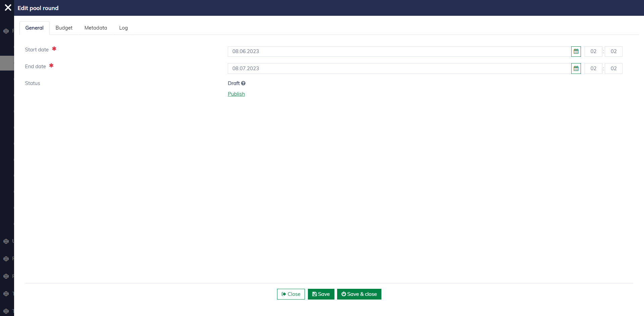Focus the Start date hour field
Screen dimensions: 644x316
pyautogui.click(x=593, y=51)
